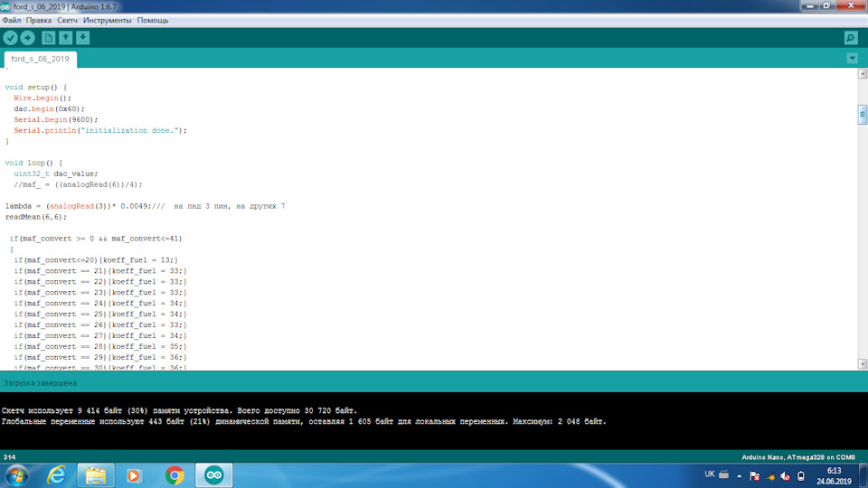This screenshot has height=488, width=868.
Task: Click the 'Загрузка завершена.' status message
Action: tap(41, 383)
